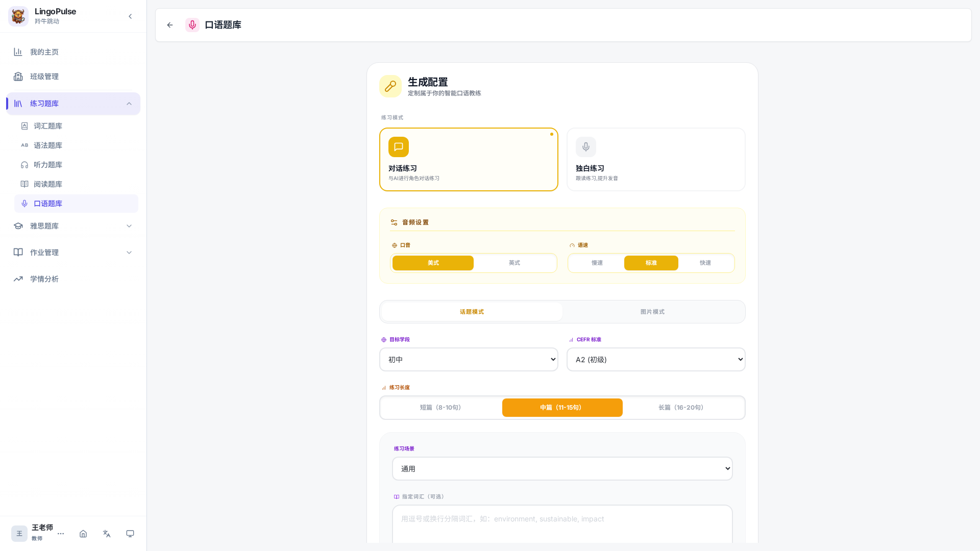Click the 生成配置 heading
The image size is (980, 551).
[428, 82]
